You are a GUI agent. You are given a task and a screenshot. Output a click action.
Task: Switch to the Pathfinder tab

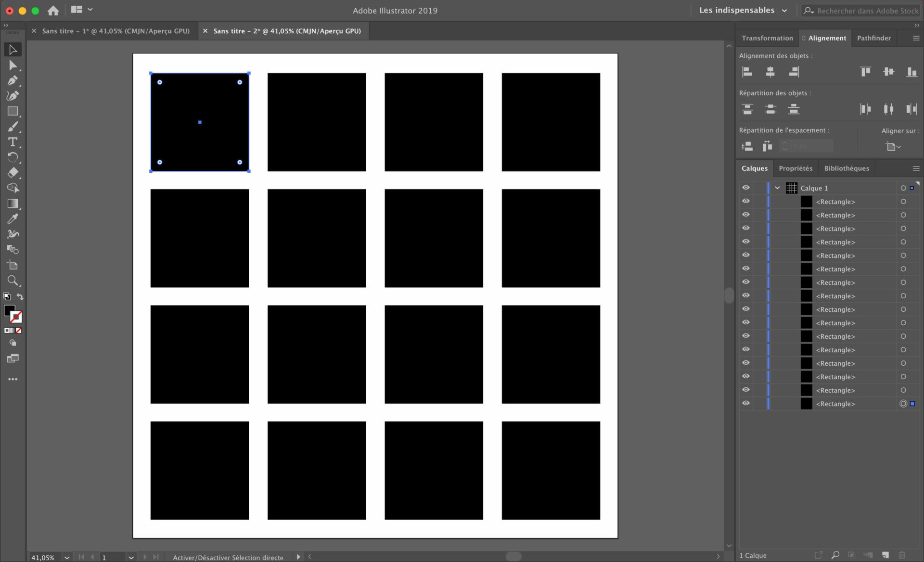pos(873,38)
